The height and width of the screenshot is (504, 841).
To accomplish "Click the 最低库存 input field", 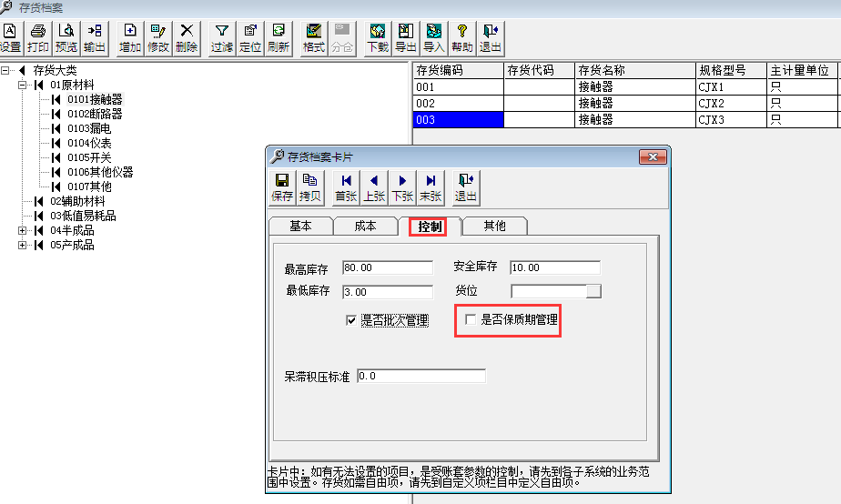I will click(x=387, y=292).
